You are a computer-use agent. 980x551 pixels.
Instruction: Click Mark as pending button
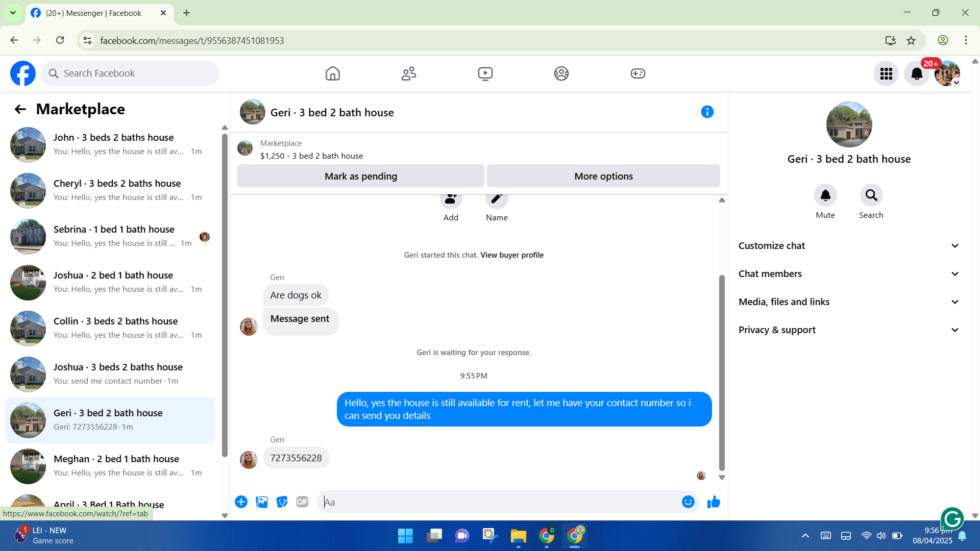pos(360,176)
